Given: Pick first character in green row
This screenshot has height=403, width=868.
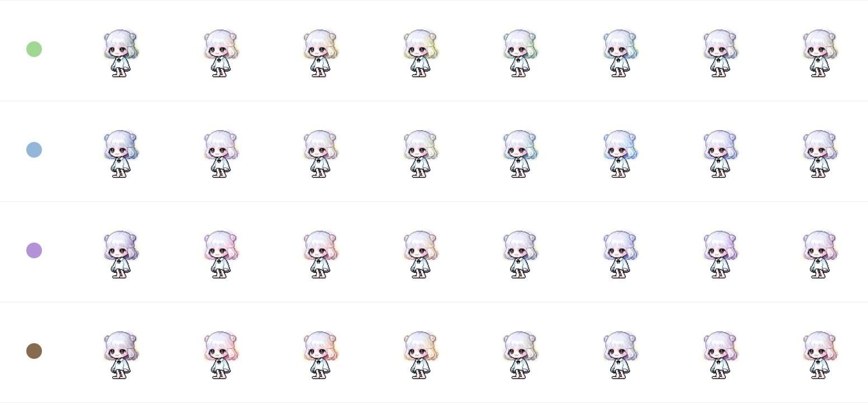Looking at the screenshot, I should point(121,53).
